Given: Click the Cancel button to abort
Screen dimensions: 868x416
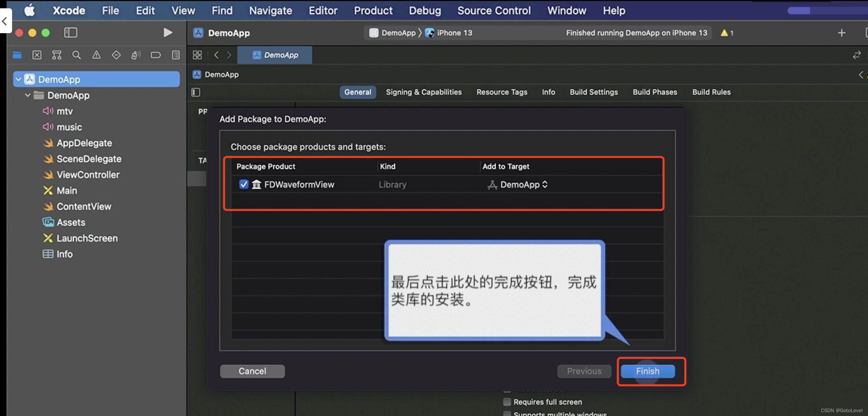Looking at the screenshot, I should pyautogui.click(x=252, y=371).
